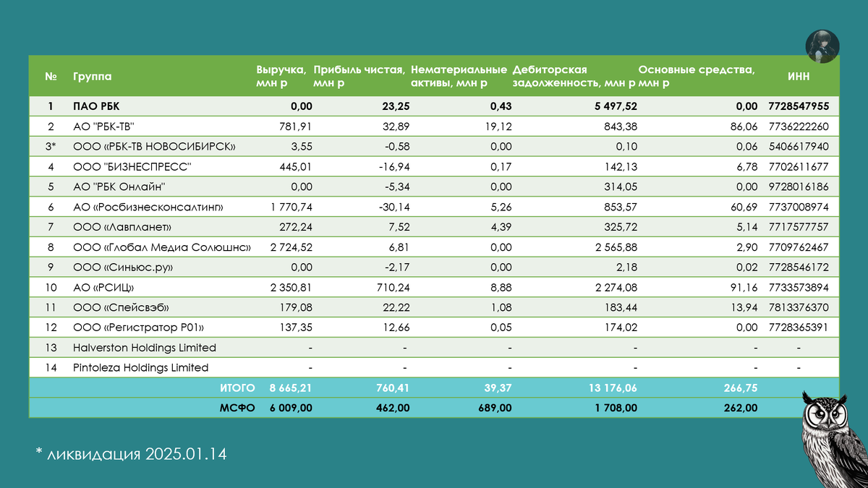The height and width of the screenshot is (488, 868).
Task: Click the ИНН value 7728546172
Action: pos(799,267)
